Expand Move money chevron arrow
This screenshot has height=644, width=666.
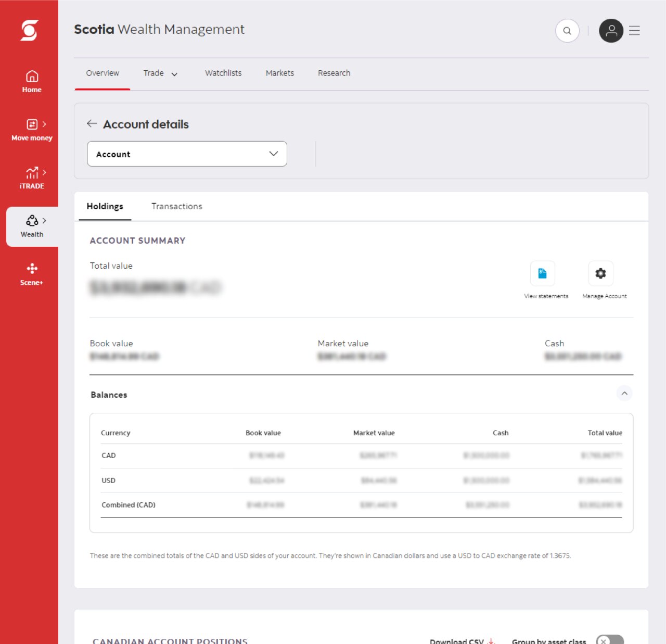coord(44,124)
